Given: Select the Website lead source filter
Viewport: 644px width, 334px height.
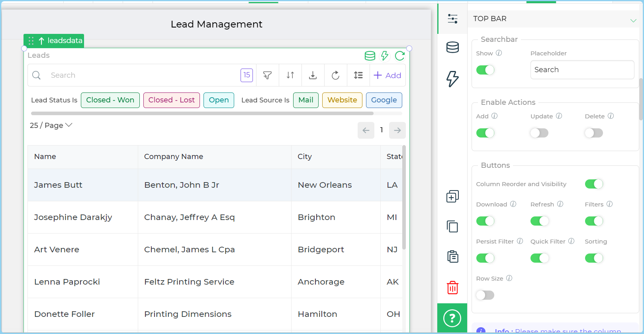Looking at the screenshot, I should pyautogui.click(x=342, y=100).
